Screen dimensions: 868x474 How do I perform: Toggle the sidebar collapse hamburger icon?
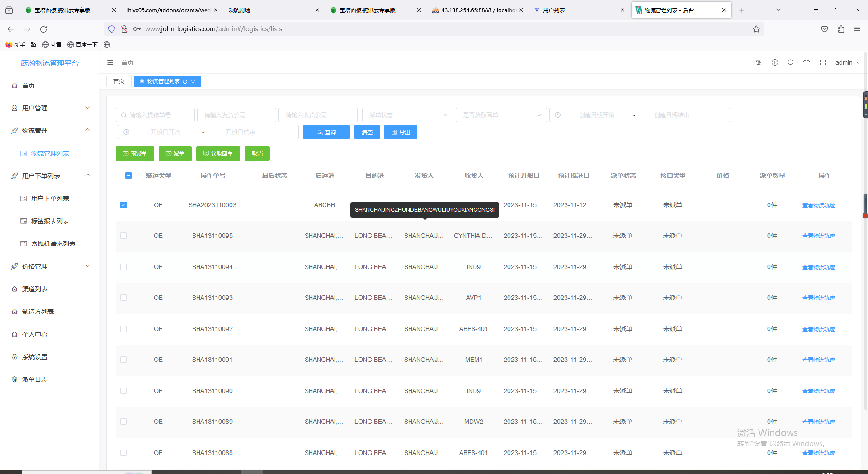110,62
